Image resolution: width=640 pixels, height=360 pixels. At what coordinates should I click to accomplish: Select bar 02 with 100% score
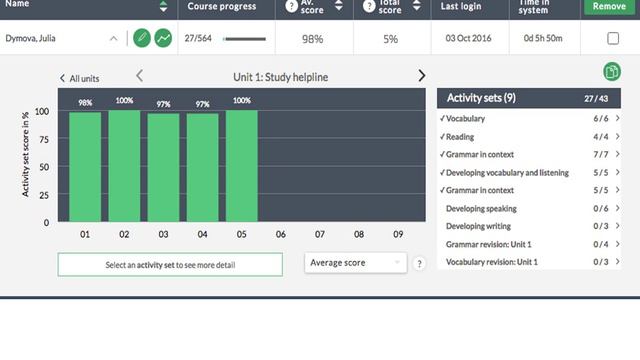124,166
